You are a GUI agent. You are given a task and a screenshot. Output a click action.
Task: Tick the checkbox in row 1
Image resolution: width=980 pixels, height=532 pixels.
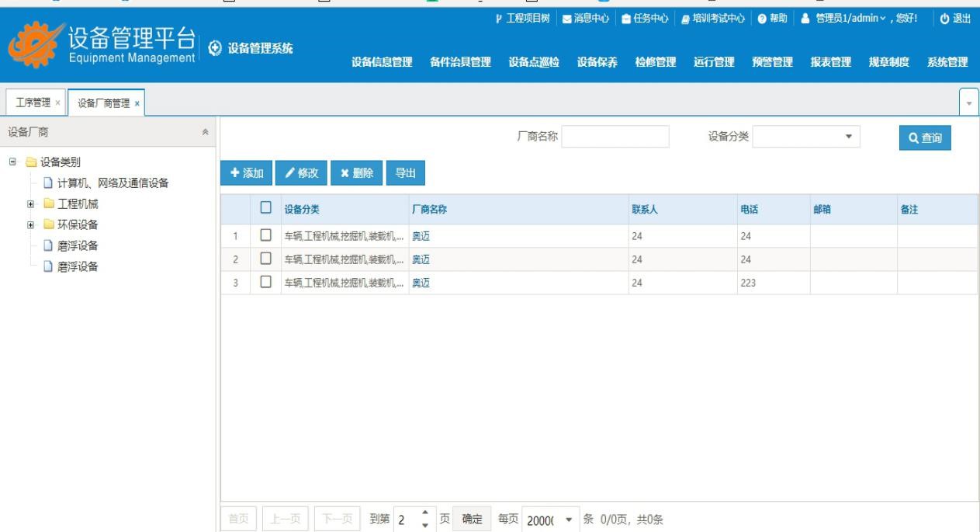[x=265, y=235]
